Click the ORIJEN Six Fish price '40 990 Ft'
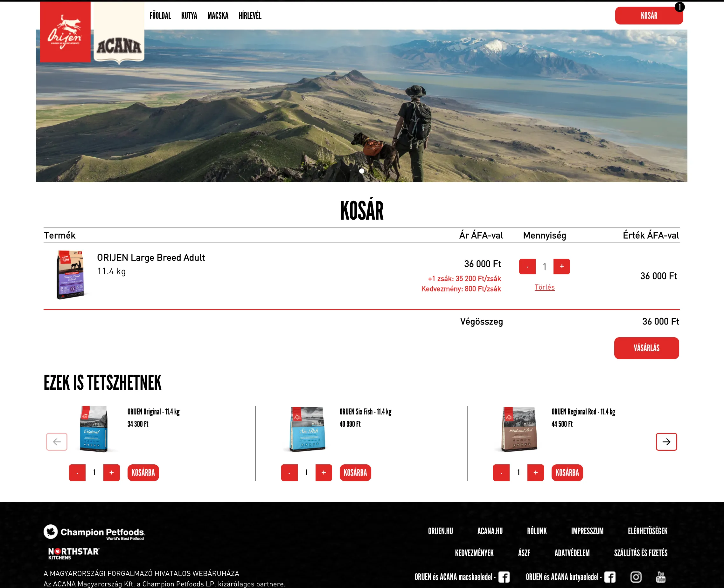The image size is (724, 588). click(350, 424)
